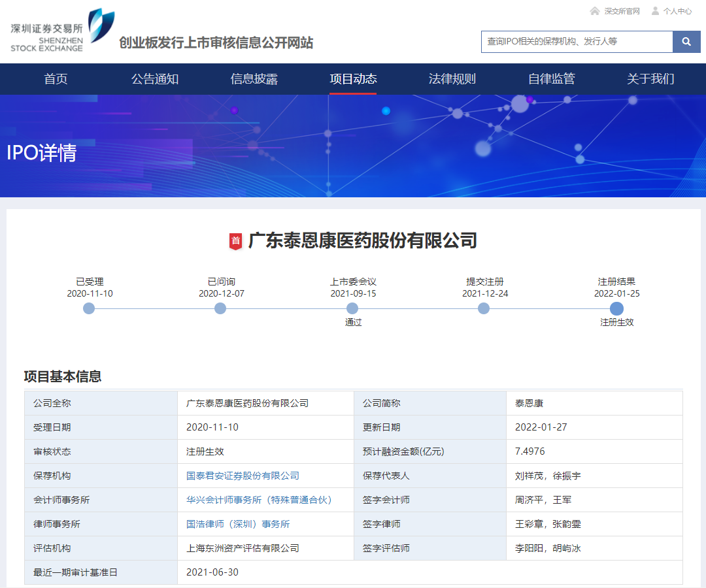Screen dimensions: 706x588
Task: Open the 首页 navigation tab
Action: 56,79
